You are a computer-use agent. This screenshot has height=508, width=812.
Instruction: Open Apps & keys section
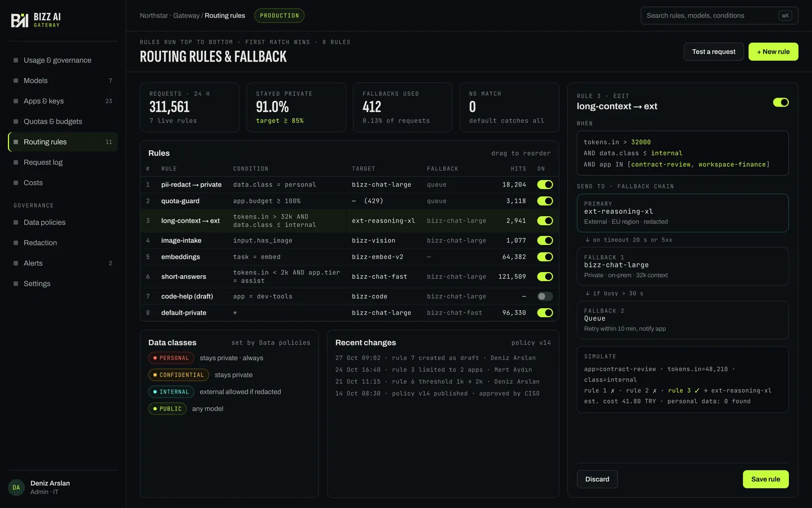(x=63, y=101)
